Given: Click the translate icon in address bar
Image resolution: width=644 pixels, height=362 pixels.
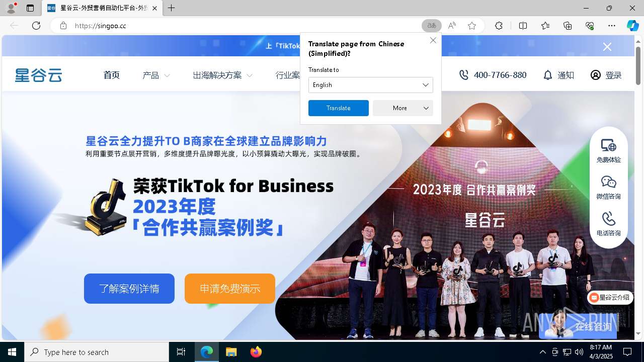Looking at the screenshot, I should (x=431, y=26).
